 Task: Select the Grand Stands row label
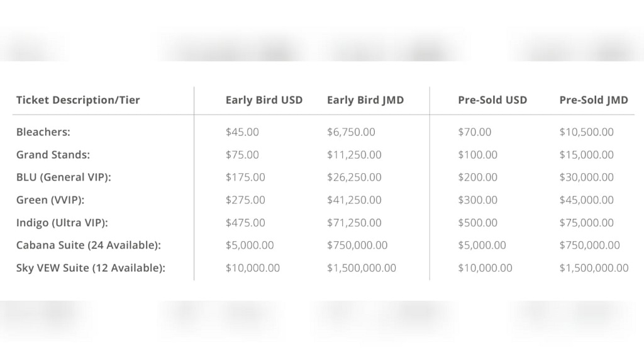[x=53, y=155]
